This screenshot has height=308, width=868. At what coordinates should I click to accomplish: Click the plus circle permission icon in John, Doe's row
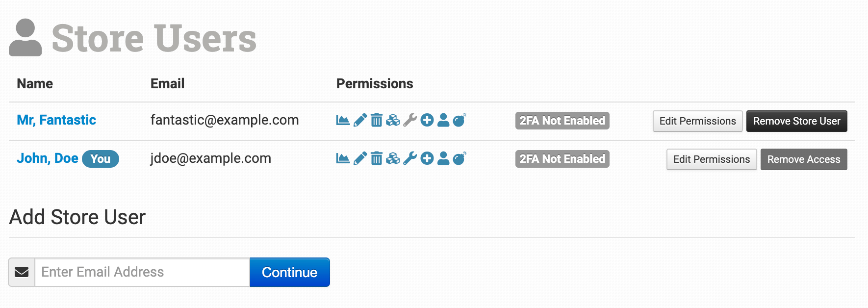tap(427, 158)
